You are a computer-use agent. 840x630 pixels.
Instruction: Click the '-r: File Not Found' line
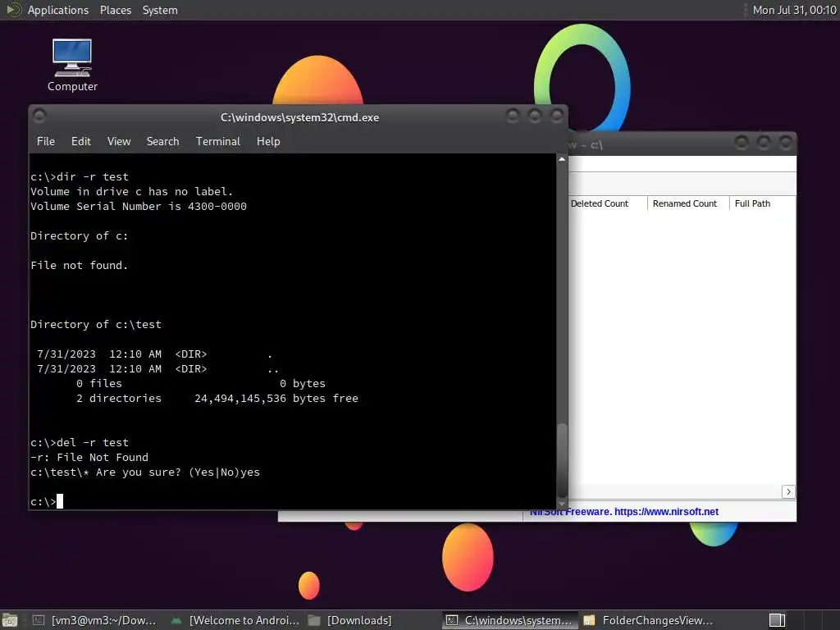89,457
